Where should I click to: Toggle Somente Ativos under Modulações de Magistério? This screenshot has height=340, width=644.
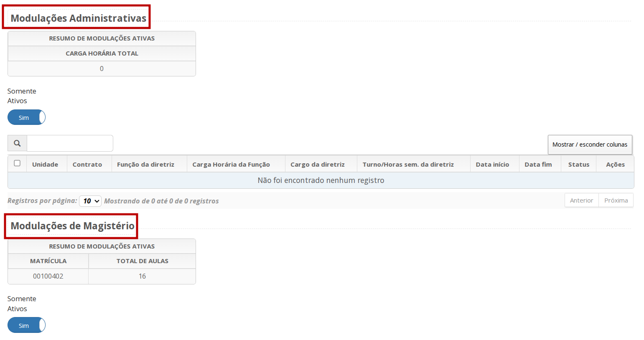26,325
